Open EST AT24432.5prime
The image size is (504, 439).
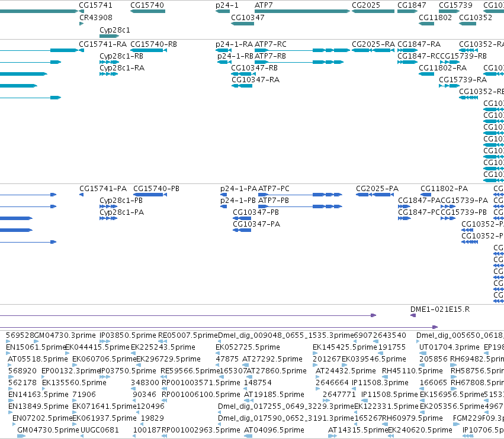tap(345, 370)
